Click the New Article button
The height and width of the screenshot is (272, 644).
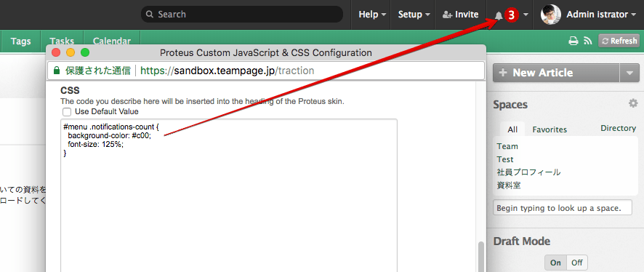click(556, 73)
